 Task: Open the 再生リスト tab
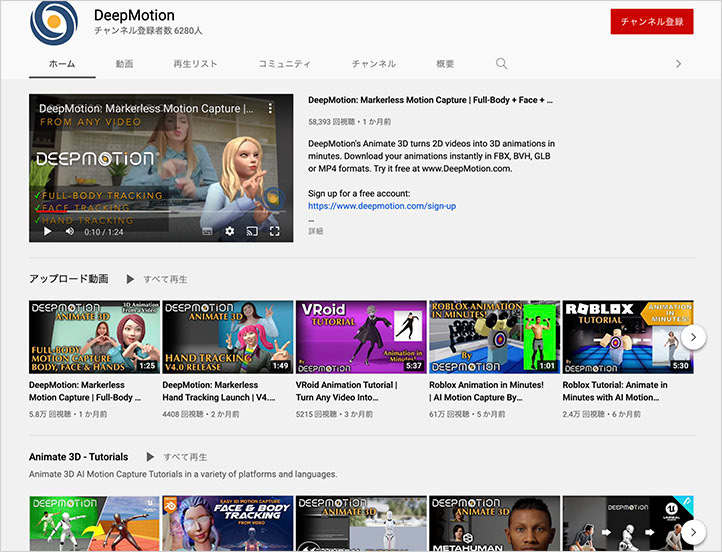[x=195, y=64]
